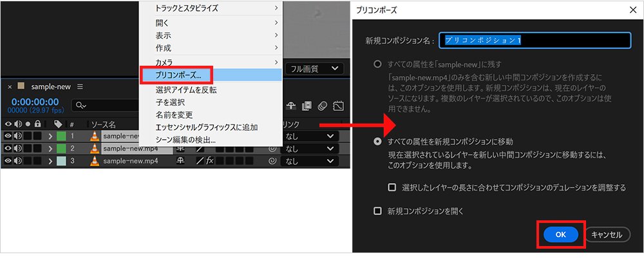Click audio speaker column header icon

pyautogui.click(x=17, y=124)
